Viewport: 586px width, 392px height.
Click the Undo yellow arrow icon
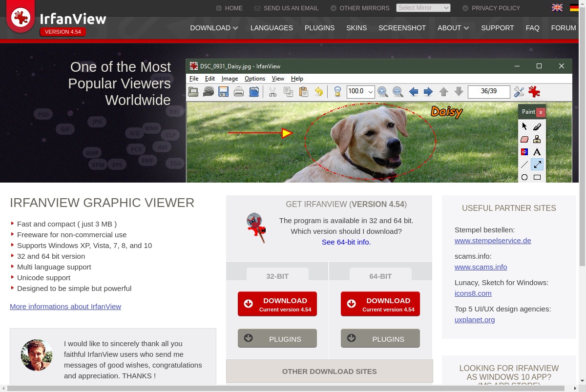318,92
